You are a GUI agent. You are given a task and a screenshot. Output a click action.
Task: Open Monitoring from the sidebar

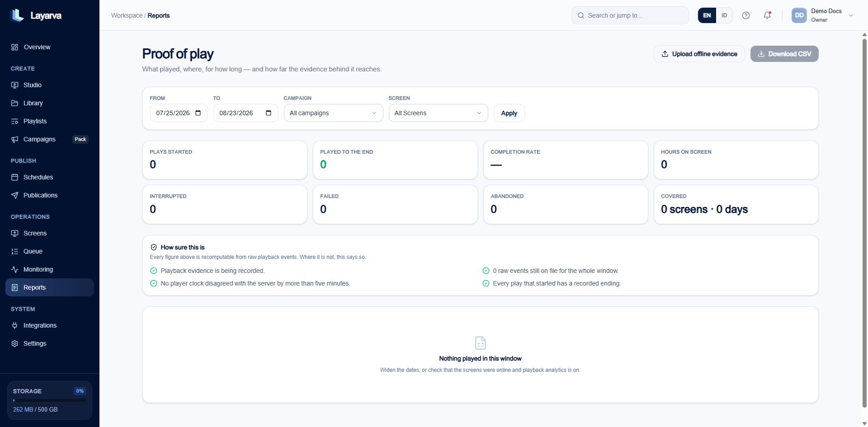(50, 269)
